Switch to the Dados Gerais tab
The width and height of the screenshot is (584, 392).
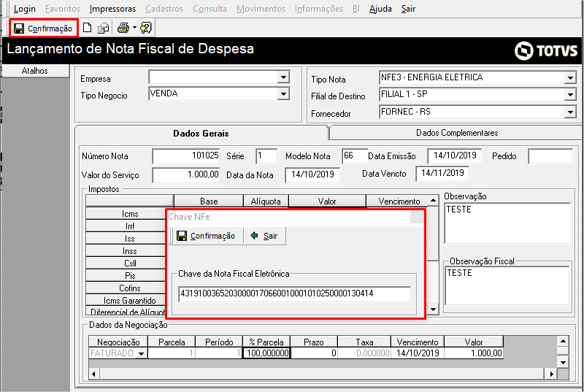tap(201, 134)
